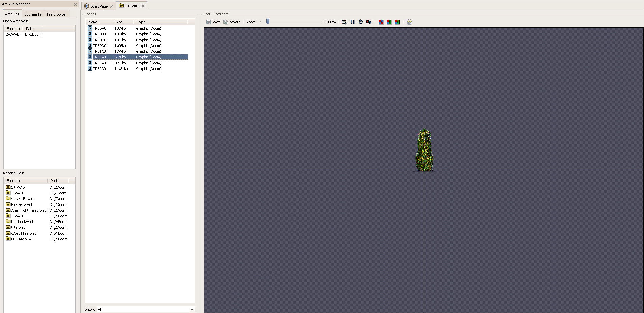Open recent file hfschool.wad

22,222
